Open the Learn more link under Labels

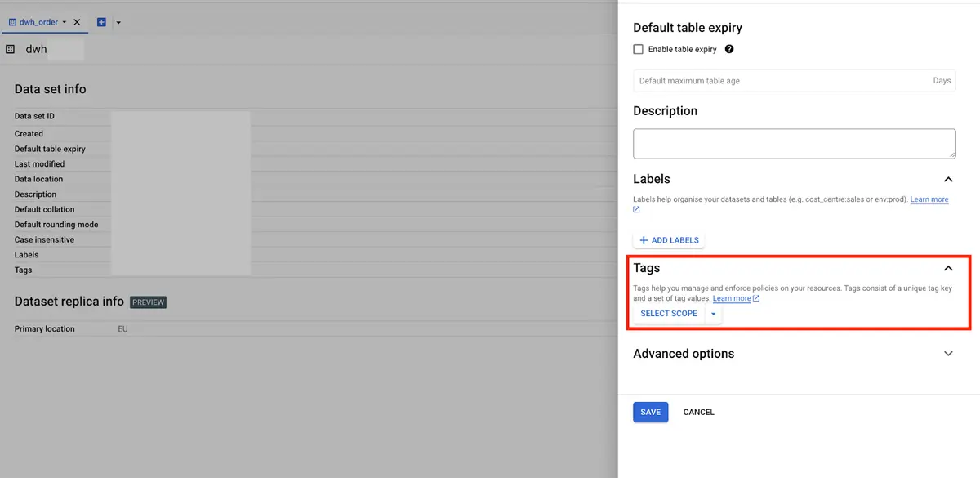[929, 199]
